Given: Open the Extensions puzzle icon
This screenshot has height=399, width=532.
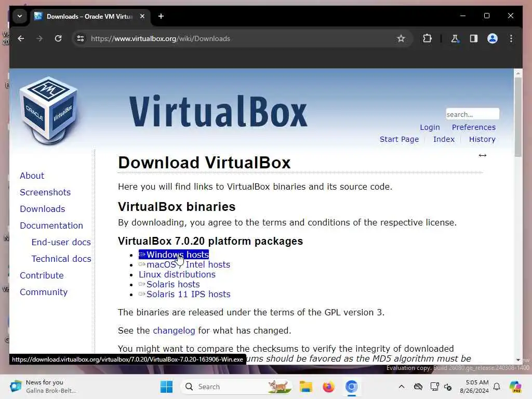Looking at the screenshot, I should point(427,38).
